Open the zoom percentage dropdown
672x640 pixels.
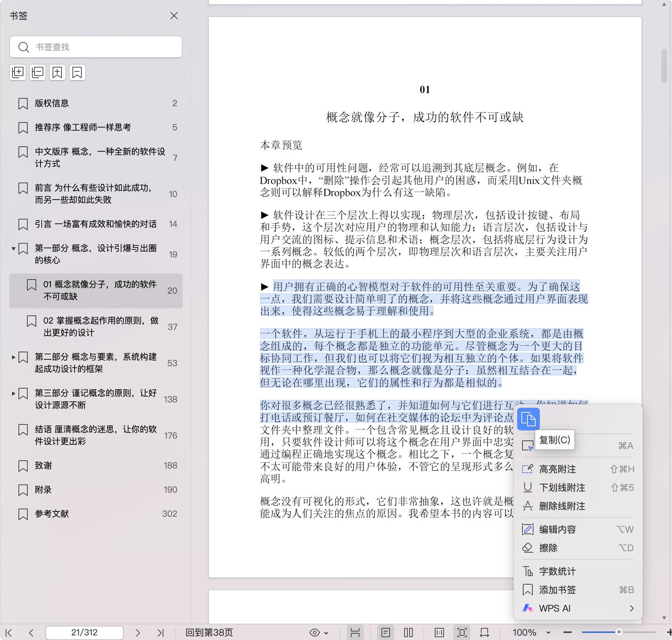548,633
